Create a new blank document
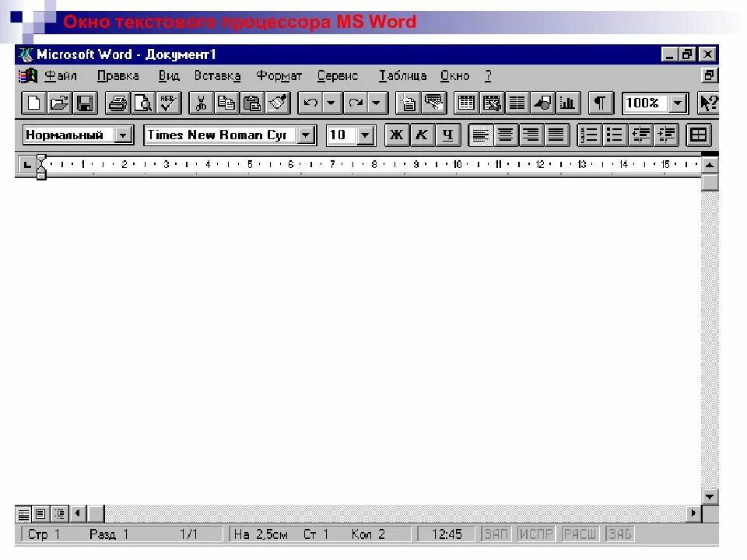Screen dimensions: 747x560 [x=33, y=103]
